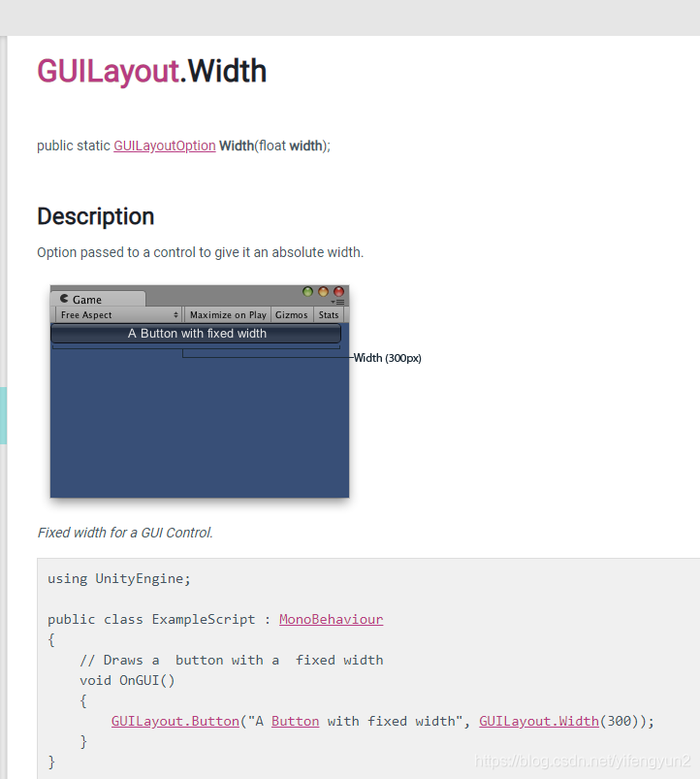The height and width of the screenshot is (779, 700).
Task: Select the Game tab in example image
Action: [x=98, y=299]
